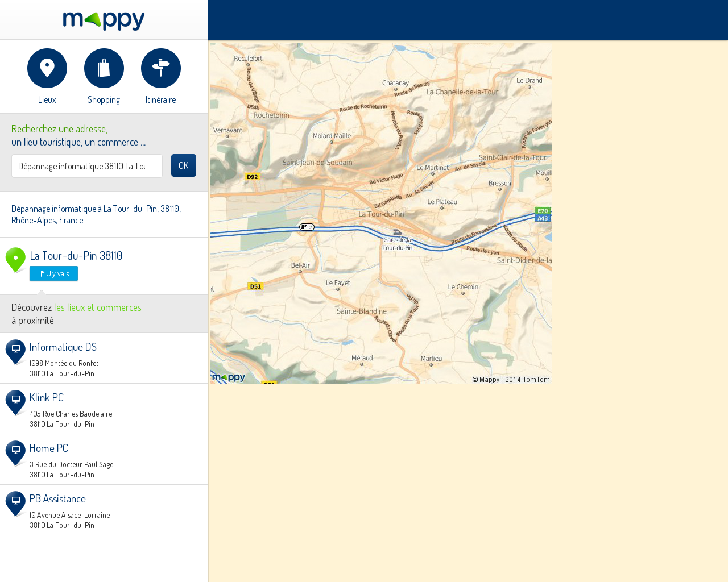Click Marlieu on the map

point(431,359)
